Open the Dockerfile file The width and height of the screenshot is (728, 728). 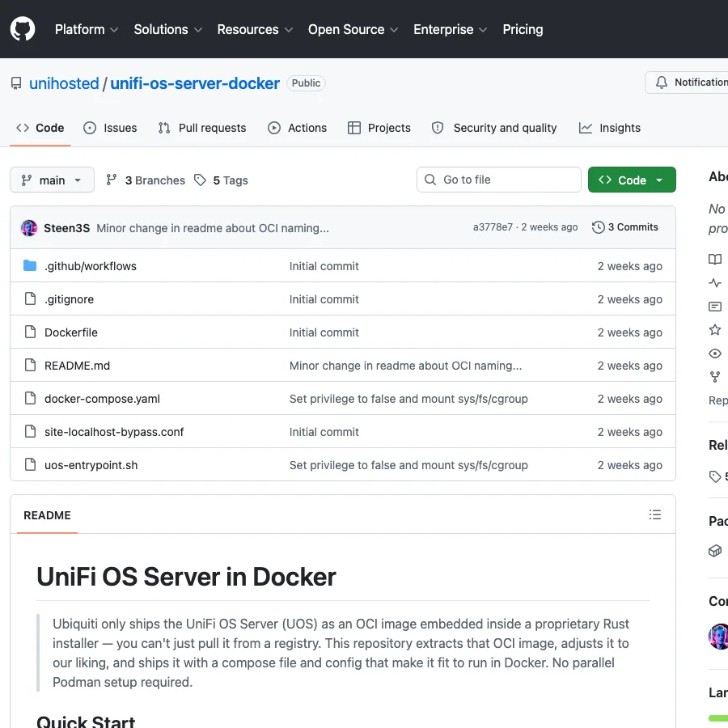pos(71,332)
